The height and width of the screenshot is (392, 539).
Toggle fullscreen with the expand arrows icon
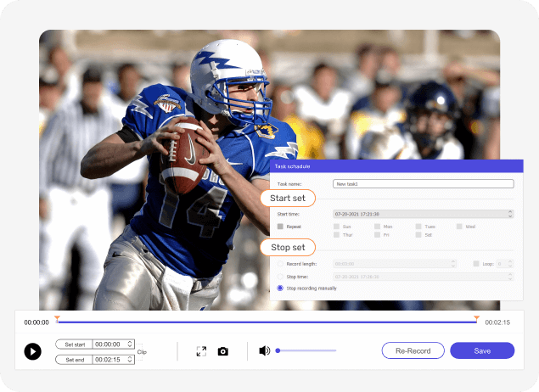pos(201,351)
